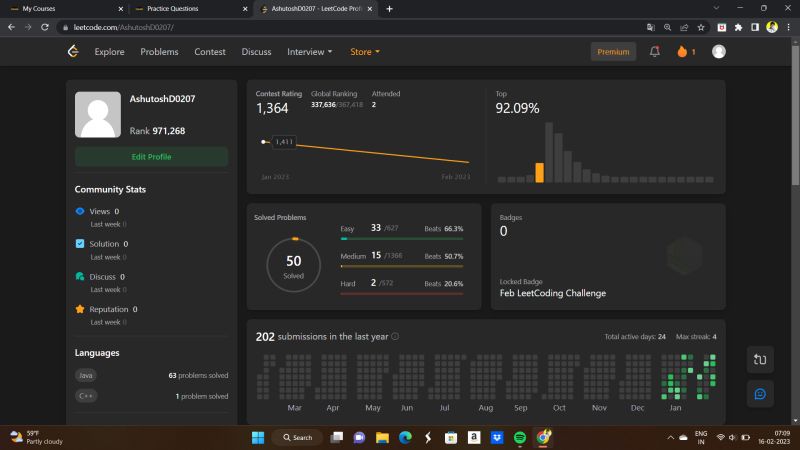Open the translate page icon
This screenshot has height=450, width=800.
click(x=651, y=28)
